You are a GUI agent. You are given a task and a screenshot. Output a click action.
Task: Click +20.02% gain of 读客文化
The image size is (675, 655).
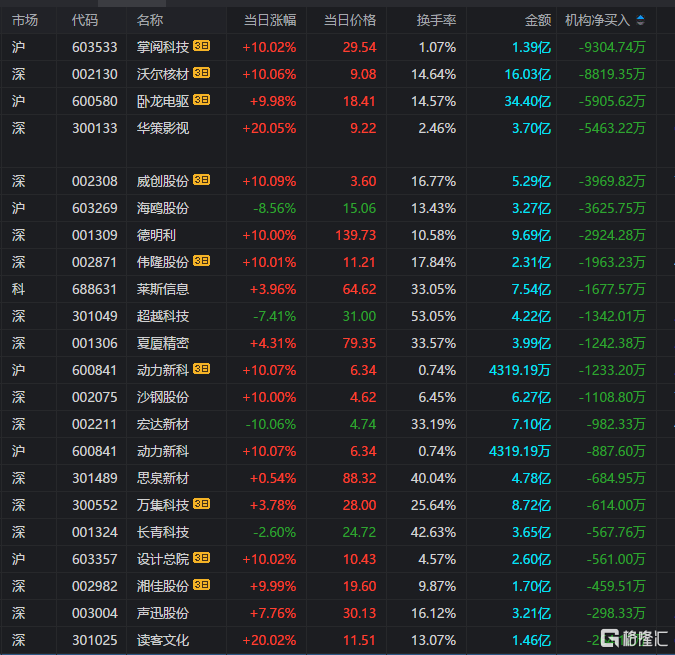point(269,640)
